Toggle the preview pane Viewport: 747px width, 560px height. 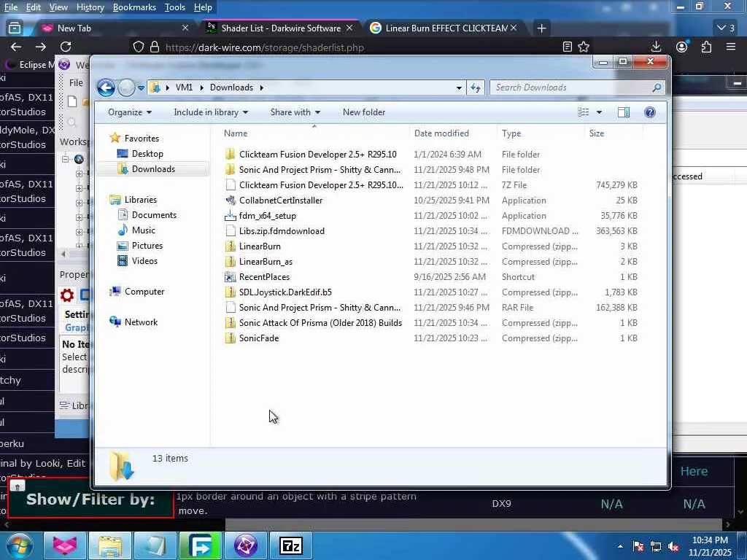[x=624, y=112]
